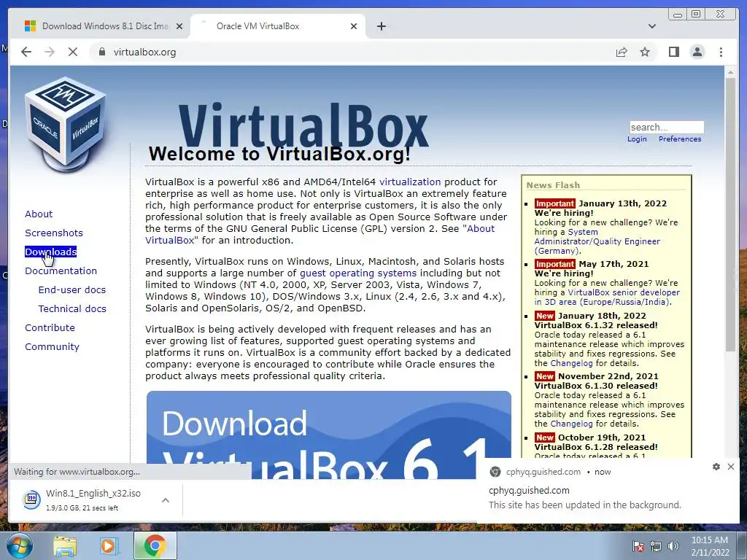Follow the "About VirtualBox" link
Screen dimensions: 747x560
tap(480, 228)
